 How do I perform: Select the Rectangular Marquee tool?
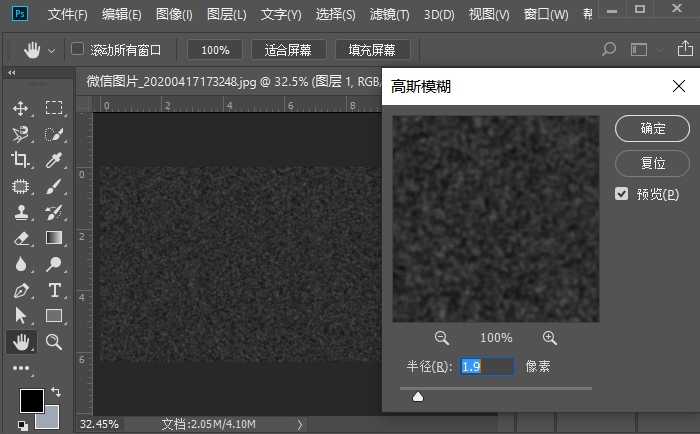54,108
